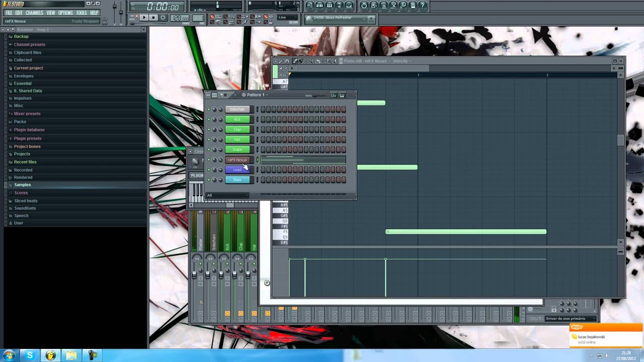Click the Skype notification icon
This screenshot has height=362, width=644.
tap(577, 327)
